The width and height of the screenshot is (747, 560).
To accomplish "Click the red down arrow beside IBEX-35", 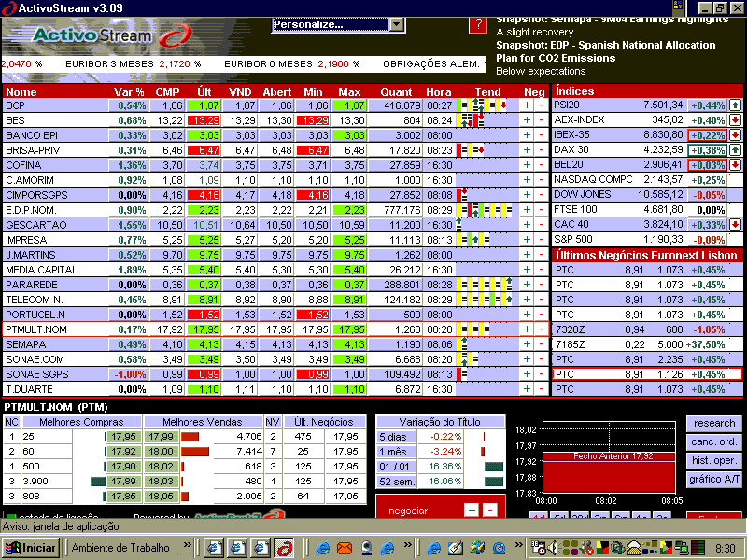I will coord(735,134).
